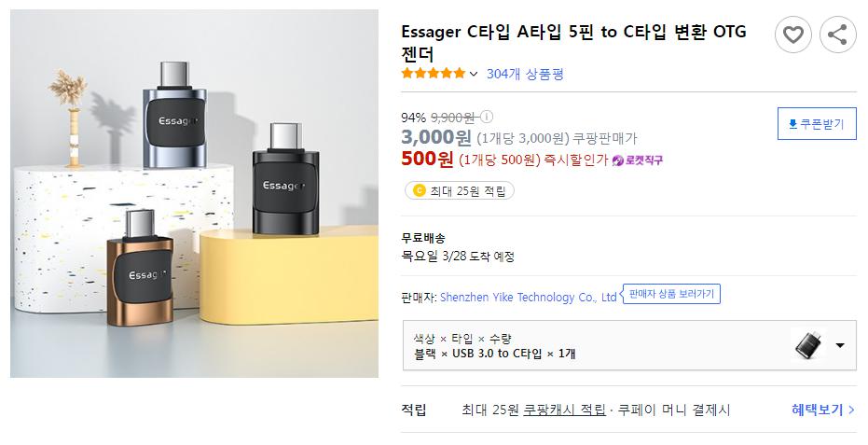Click the Essager product title text
This screenshot has width=868, height=445.
(x=573, y=43)
